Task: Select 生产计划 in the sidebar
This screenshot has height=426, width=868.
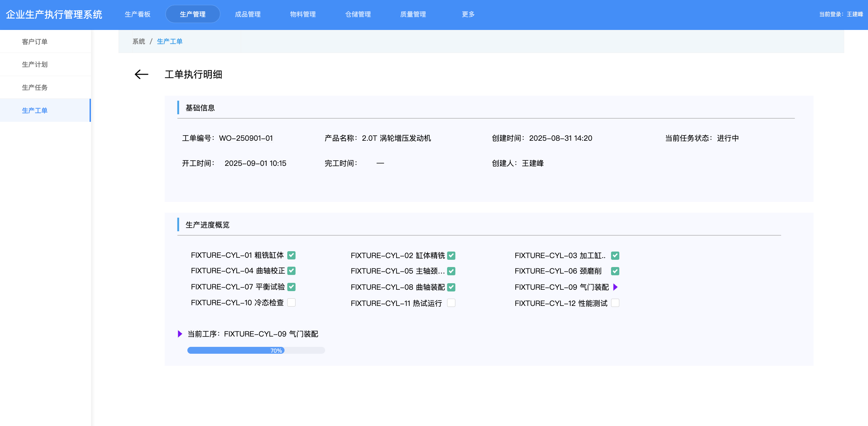Action: coord(35,64)
